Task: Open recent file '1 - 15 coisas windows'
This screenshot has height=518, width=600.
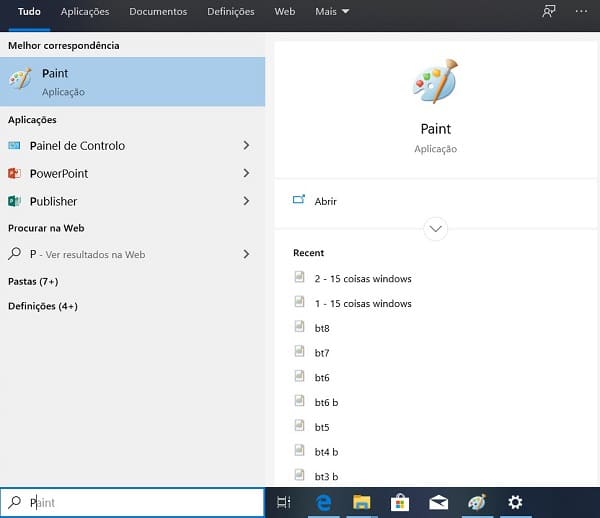Action: click(363, 303)
